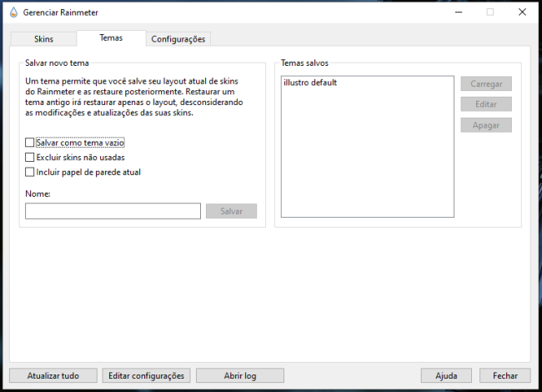Switch to the Skins tab

tap(43, 39)
